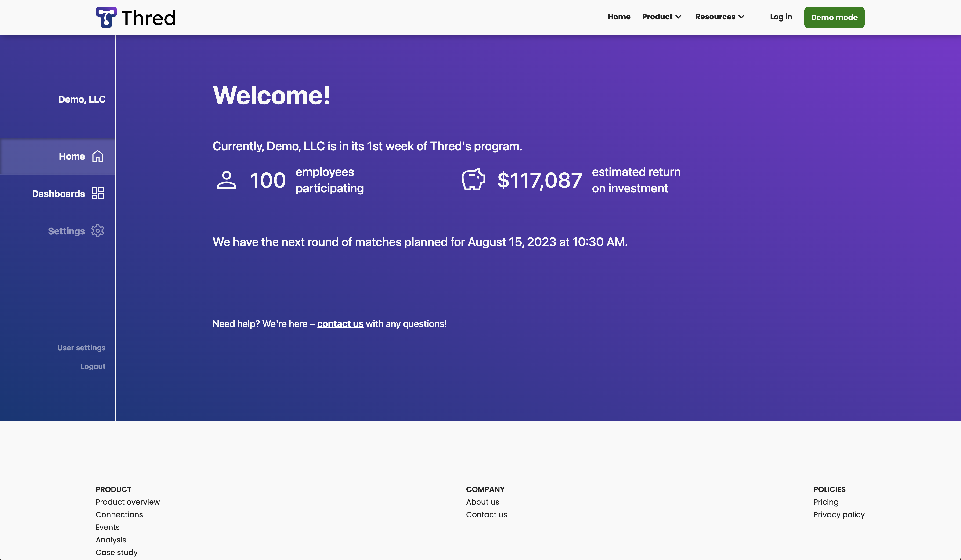The image size is (961, 560).
Task: Open Home in top navigation
Action: point(619,17)
